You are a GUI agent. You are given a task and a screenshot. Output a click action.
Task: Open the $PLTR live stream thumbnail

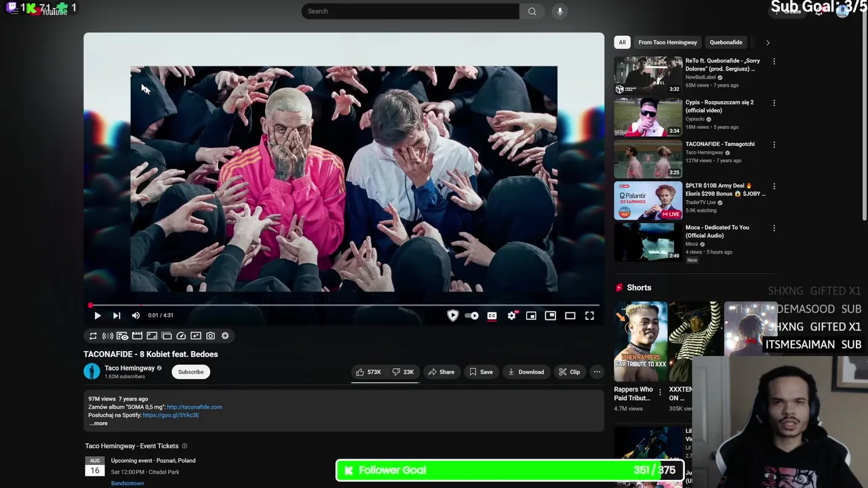pos(648,200)
